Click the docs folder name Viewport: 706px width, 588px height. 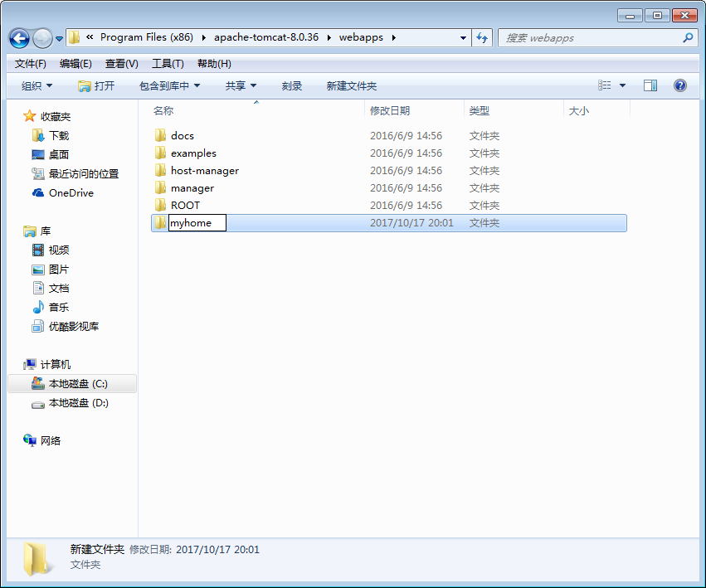[x=183, y=135]
